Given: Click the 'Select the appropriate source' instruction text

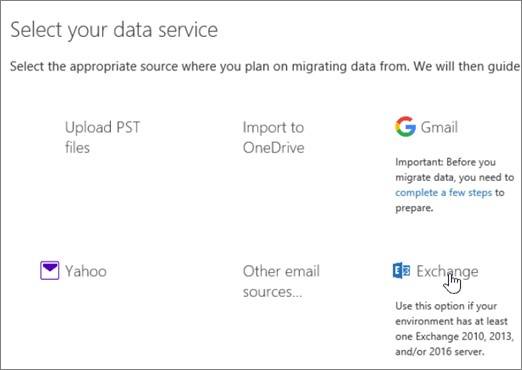Looking at the screenshot, I should [x=265, y=66].
